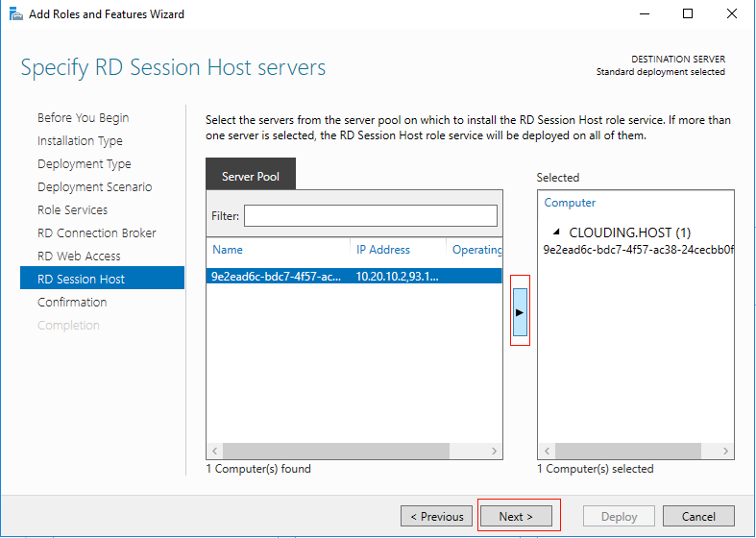Click the < Previous button
This screenshot has width=756, height=538.
coord(436,516)
